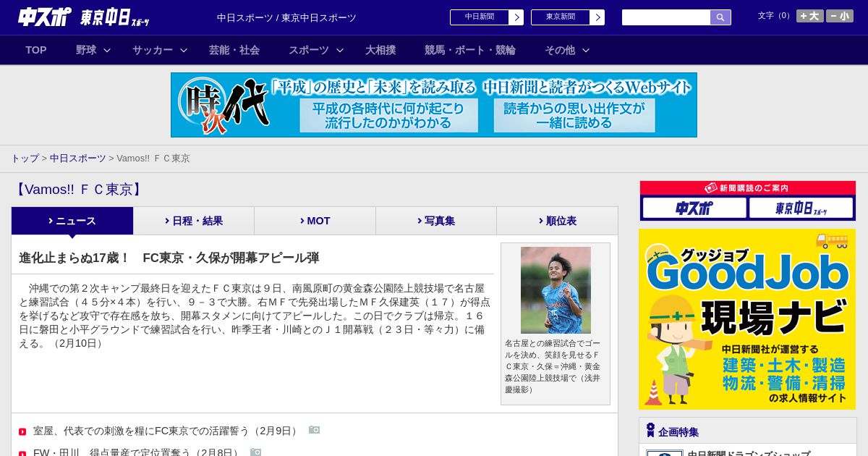The image size is (868, 456).
Task: Decrease text size with －小 button
Action: click(x=840, y=16)
